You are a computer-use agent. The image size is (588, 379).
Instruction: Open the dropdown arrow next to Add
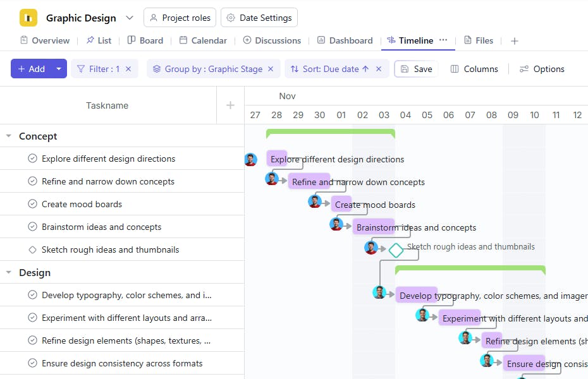[59, 69]
